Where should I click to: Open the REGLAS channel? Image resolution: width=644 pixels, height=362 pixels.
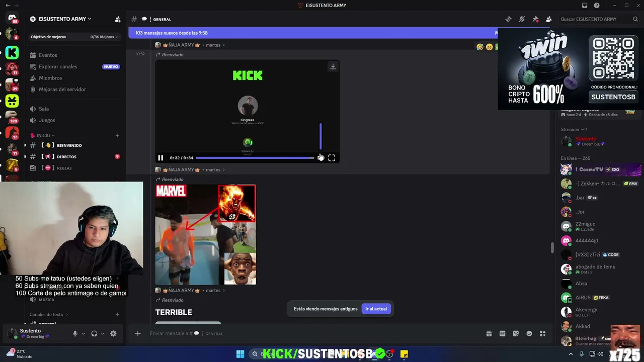click(75, 168)
